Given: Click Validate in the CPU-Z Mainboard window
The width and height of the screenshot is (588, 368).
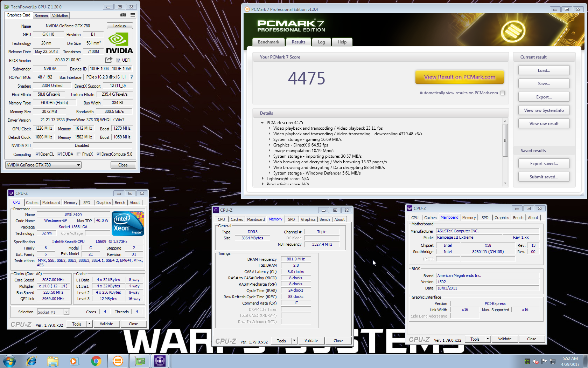Looking at the screenshot, I should point(505,339).
